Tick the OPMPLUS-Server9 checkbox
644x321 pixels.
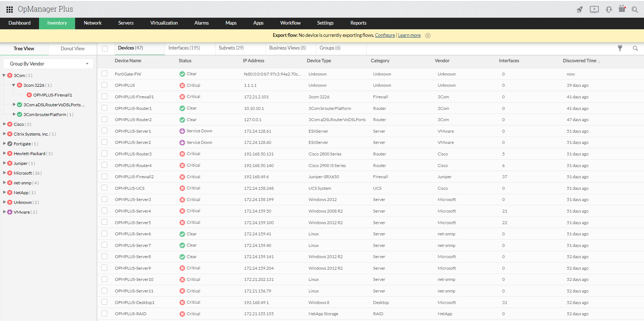coord(104,268)
